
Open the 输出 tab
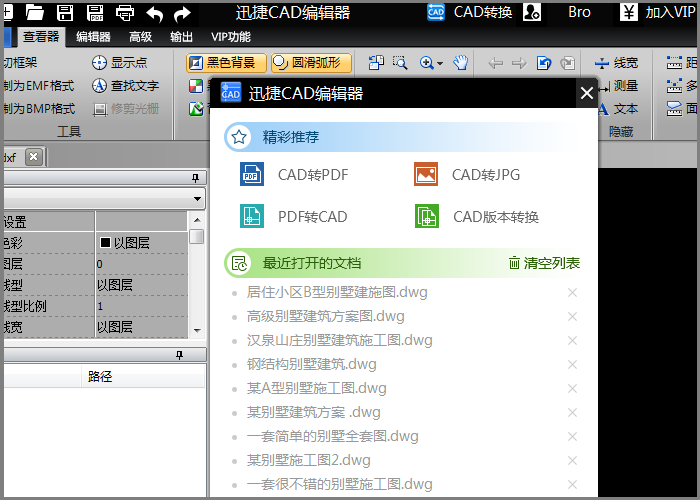tap(181, 37)
